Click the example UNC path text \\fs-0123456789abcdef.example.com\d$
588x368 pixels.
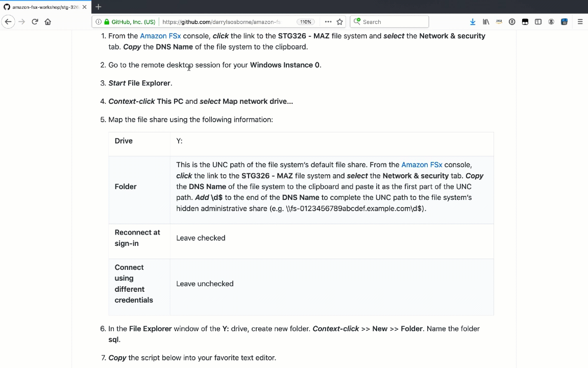coord(355,209)
